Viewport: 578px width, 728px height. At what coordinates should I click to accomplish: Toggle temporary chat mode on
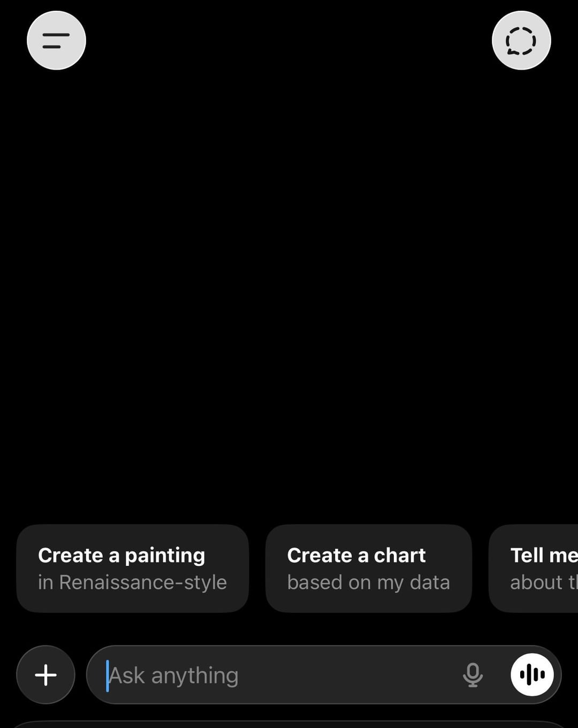point(521,41)
